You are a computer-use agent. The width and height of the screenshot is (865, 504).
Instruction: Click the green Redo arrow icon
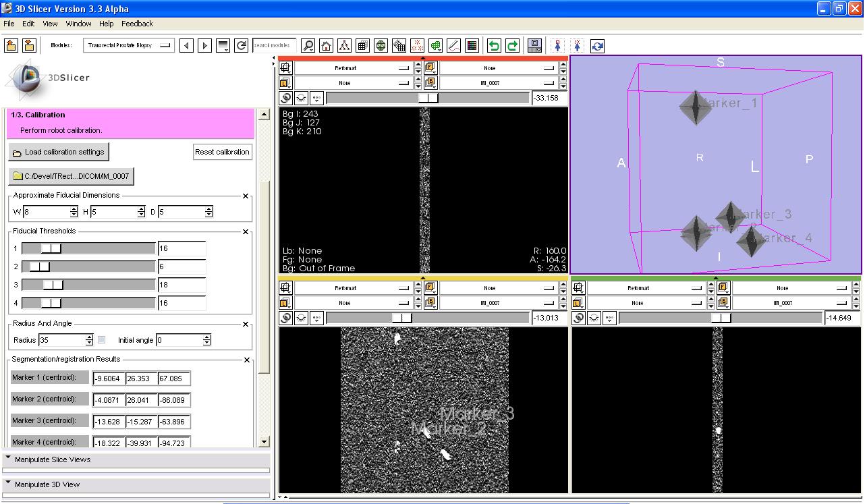(x=512, y=46)
